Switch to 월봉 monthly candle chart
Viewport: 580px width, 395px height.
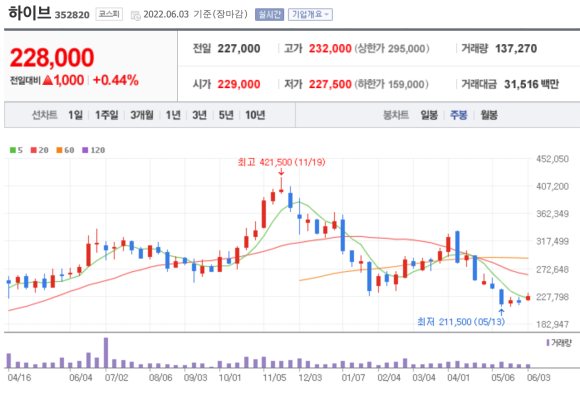tap(489, 115)
